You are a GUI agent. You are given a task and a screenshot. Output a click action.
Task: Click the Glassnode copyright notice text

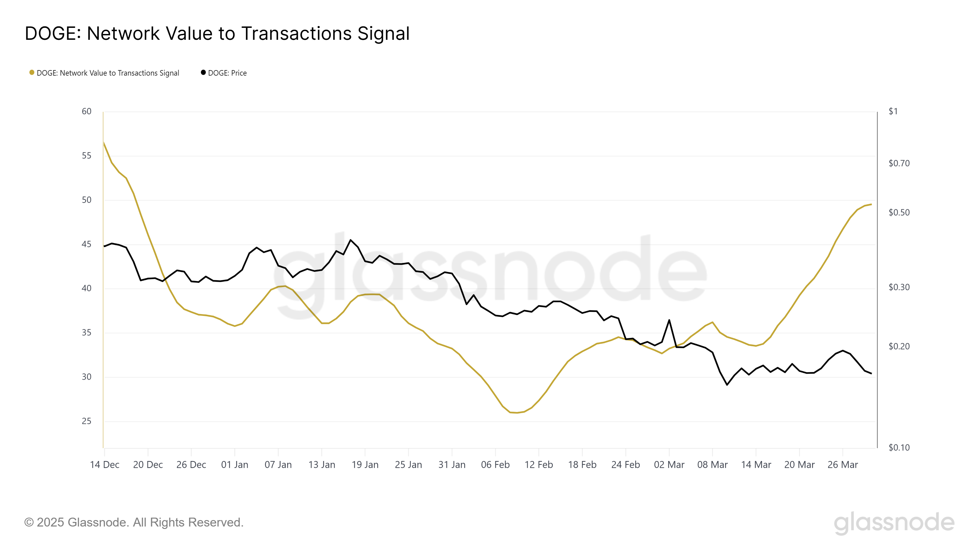click(x=134, y=523)
